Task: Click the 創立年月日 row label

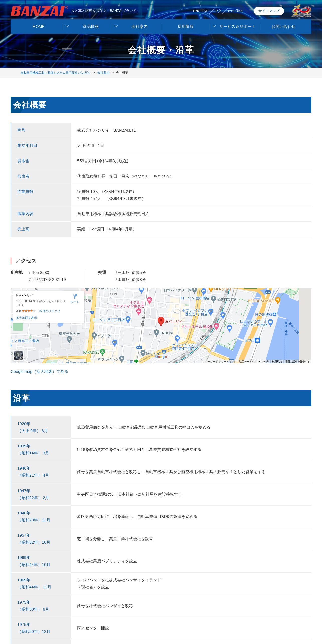Action: point(27,146)
